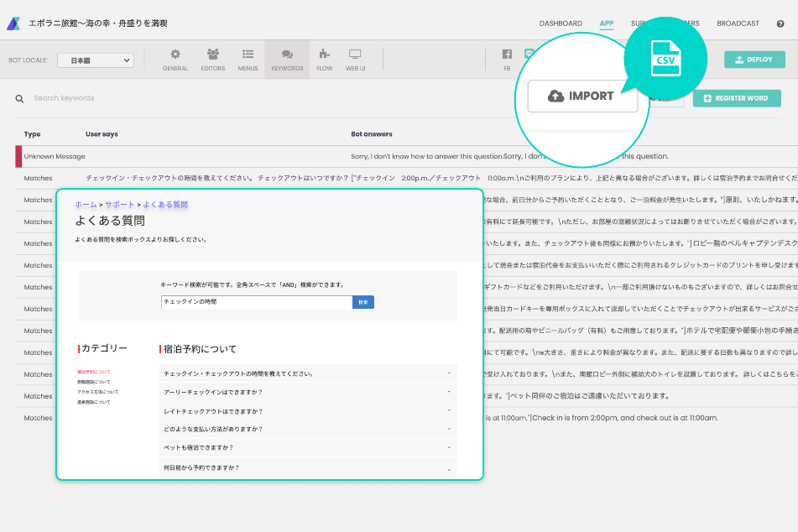This screenshot has height=532, width=798.
Task: Open the Editors people icon
Action: click(x=213, y=60)
